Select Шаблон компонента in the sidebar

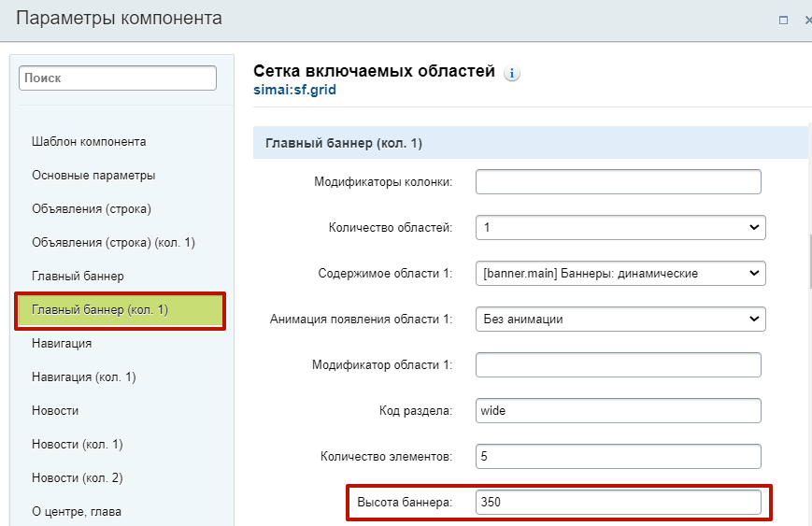(89, 142)
